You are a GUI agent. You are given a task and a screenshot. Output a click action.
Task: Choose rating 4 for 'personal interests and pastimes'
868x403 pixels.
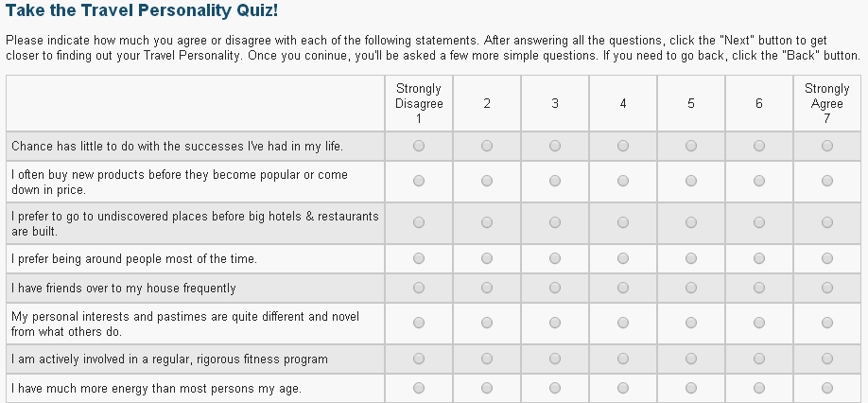[623, 323]
